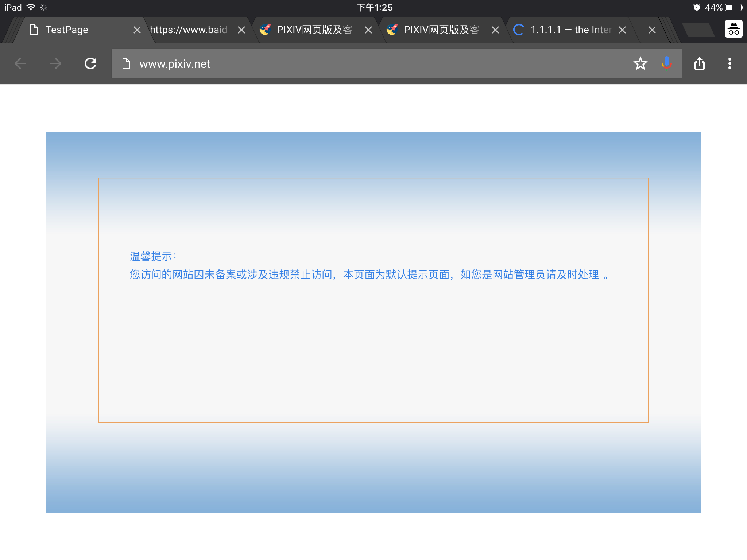Switch to the 1.1.1.1 — the Inter tab
Screen dimensions: 747x560
pos(570,30)
